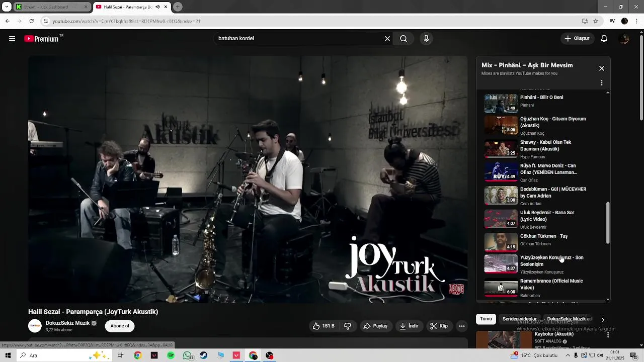This screenshot has width=644, height=362.
Task: Open WhatsApp from the taskbar
Action: (187, 355)
